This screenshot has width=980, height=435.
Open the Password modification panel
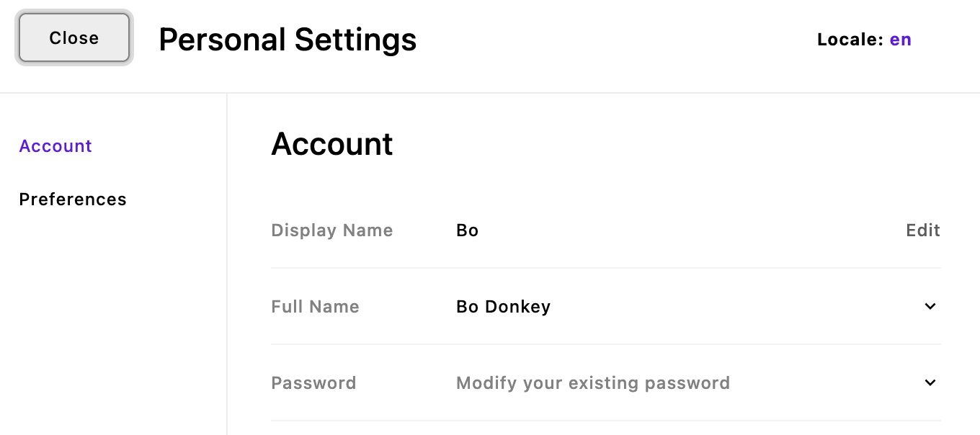coord(930,382)
